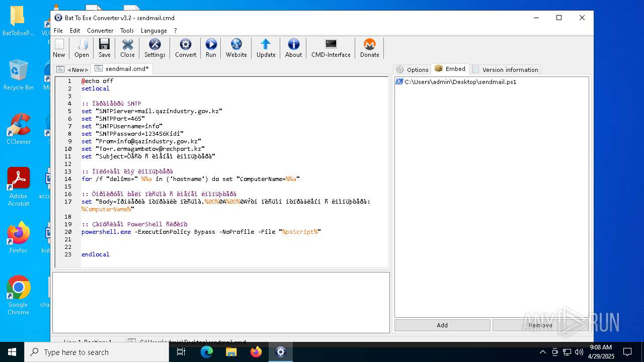Viewport: 644px width, 362px height.
Task: Open the Converter menu
Action: [x=100, y=31]
